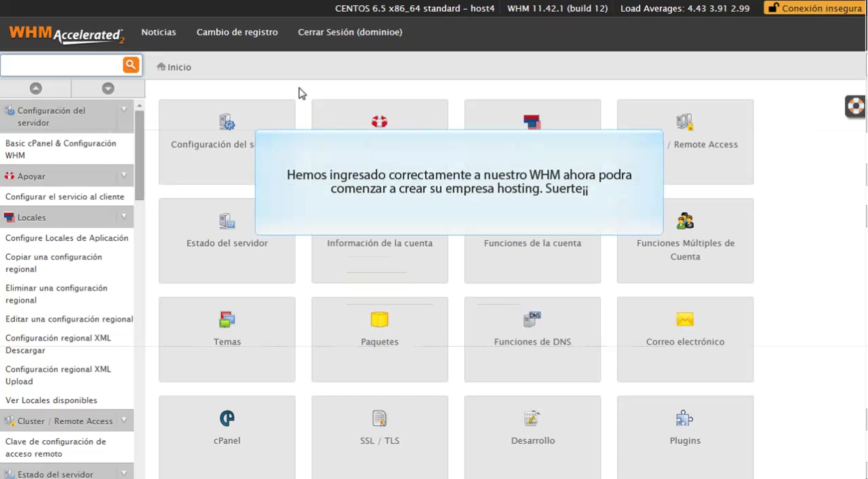
Task: Collapse all sidebar sections with up arrow
Action: click(x=36, y=89)
